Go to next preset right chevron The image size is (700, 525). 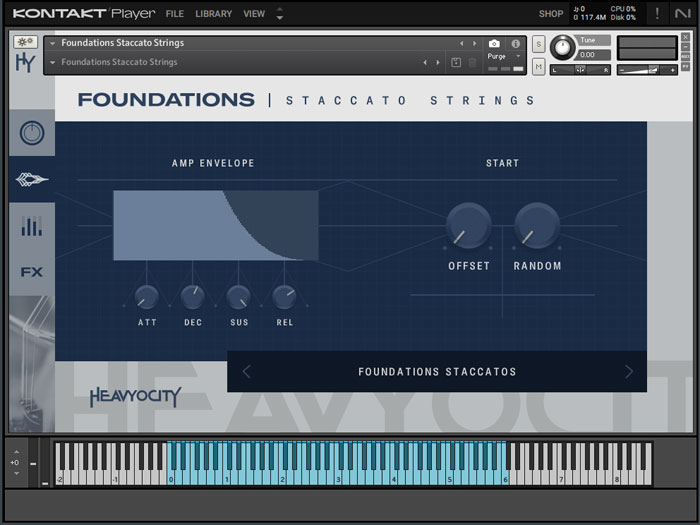pos(629,371)
